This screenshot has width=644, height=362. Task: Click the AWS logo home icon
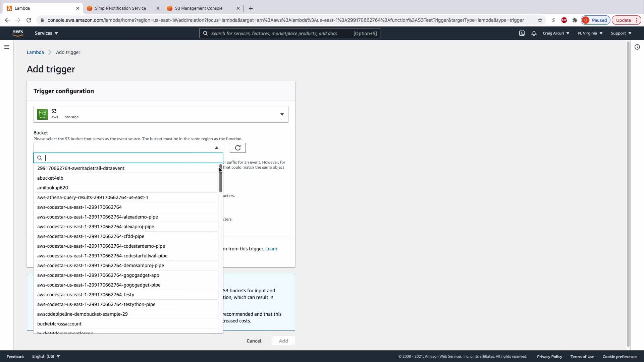point(18,33)
